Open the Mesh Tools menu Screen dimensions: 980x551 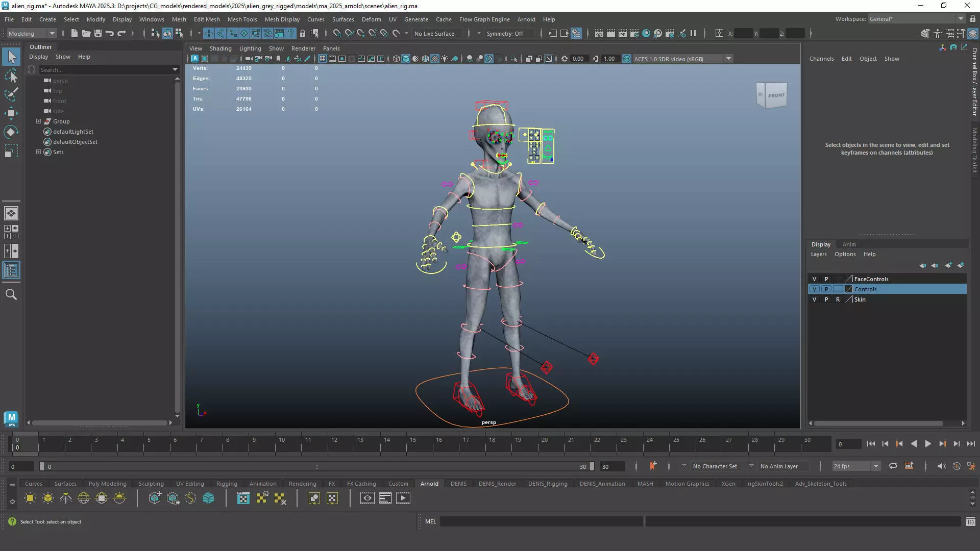point(242,19)
